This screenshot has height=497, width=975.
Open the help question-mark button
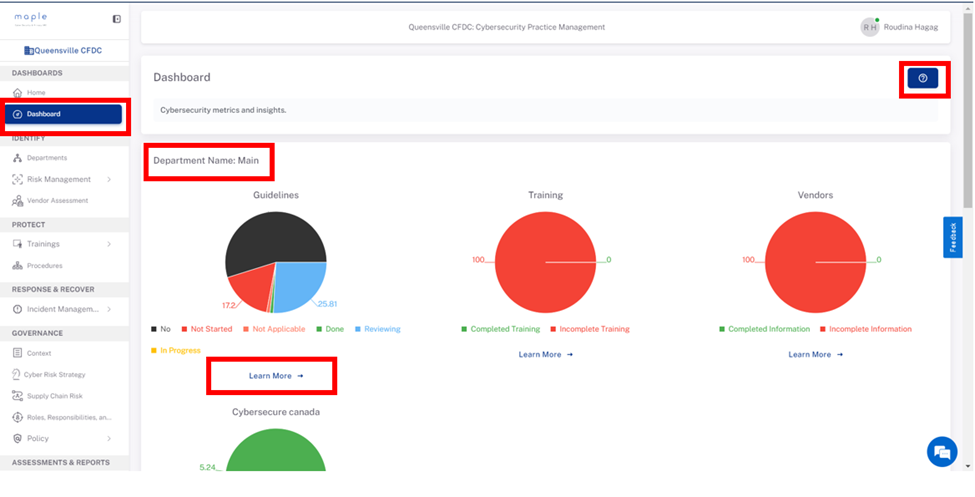tap(923, 78)
